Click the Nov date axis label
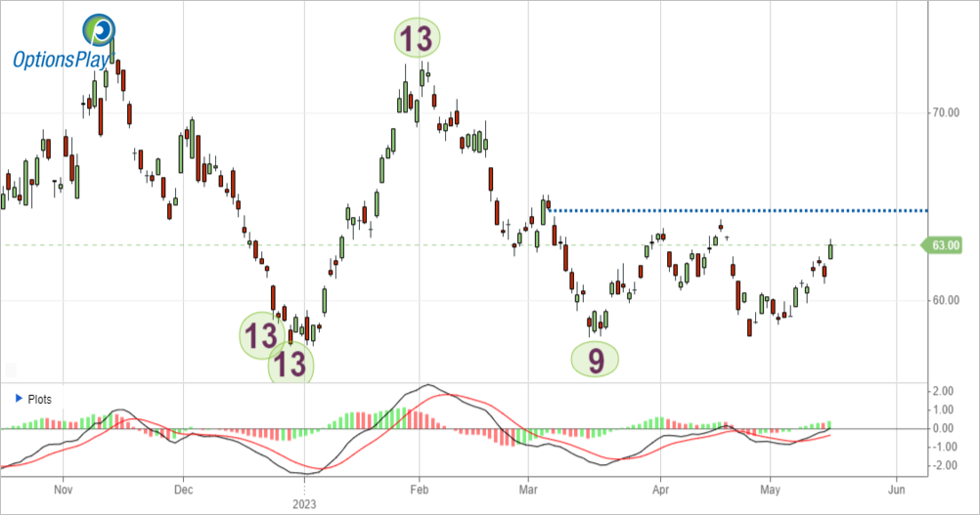 tap(64, 490)
